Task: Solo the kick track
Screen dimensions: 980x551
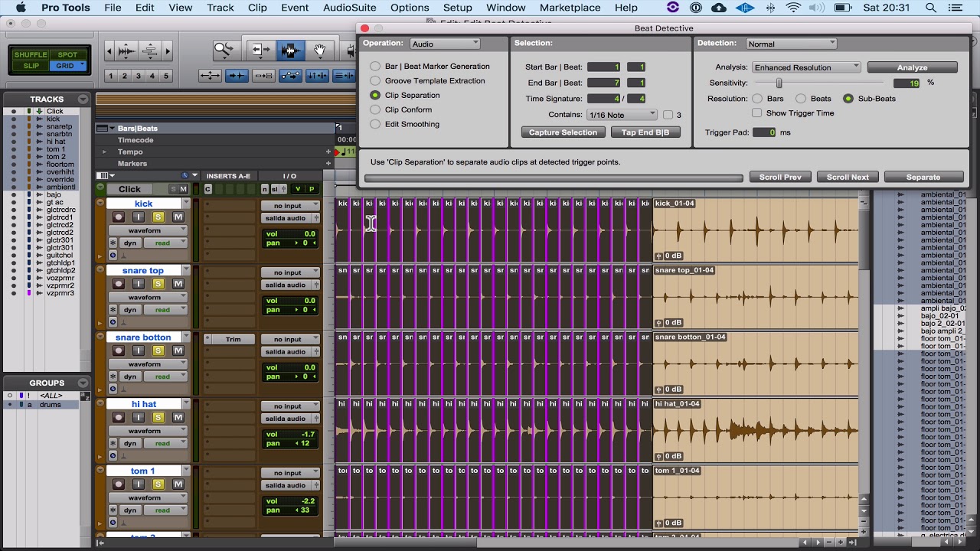Action: click(158, 217)
